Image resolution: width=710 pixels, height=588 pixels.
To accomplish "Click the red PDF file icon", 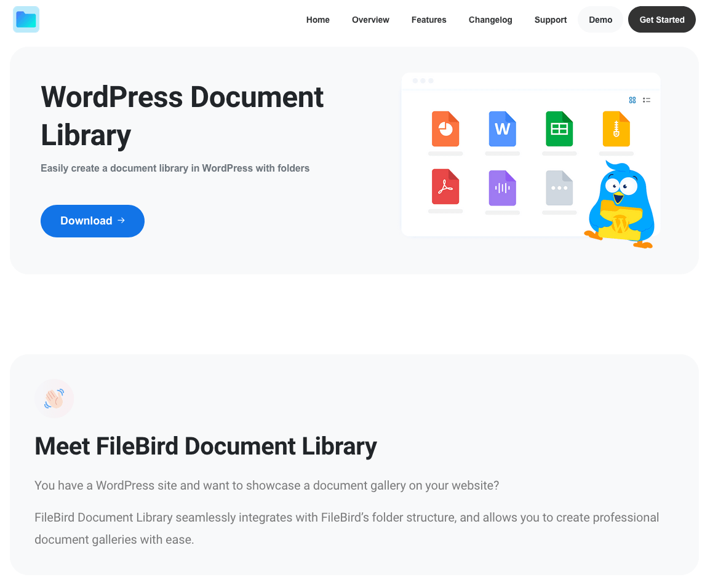I will point(445,187).
